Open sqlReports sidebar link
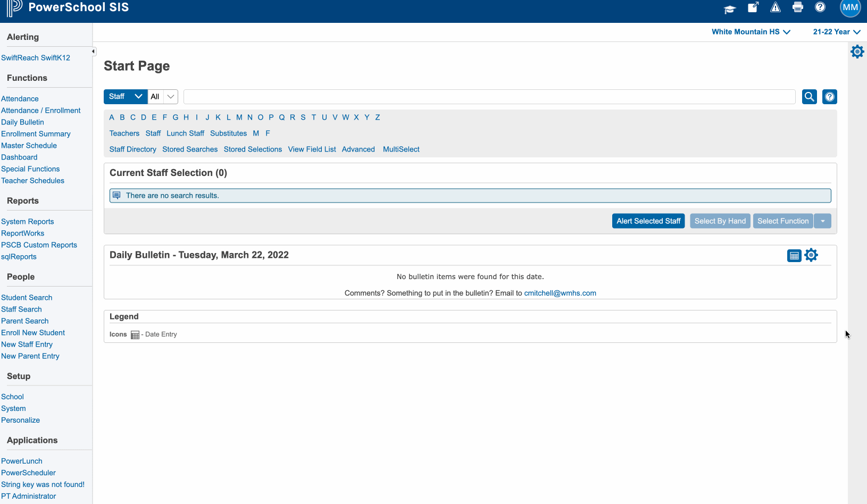Viewport: 867px width, 504px height. 19,257
